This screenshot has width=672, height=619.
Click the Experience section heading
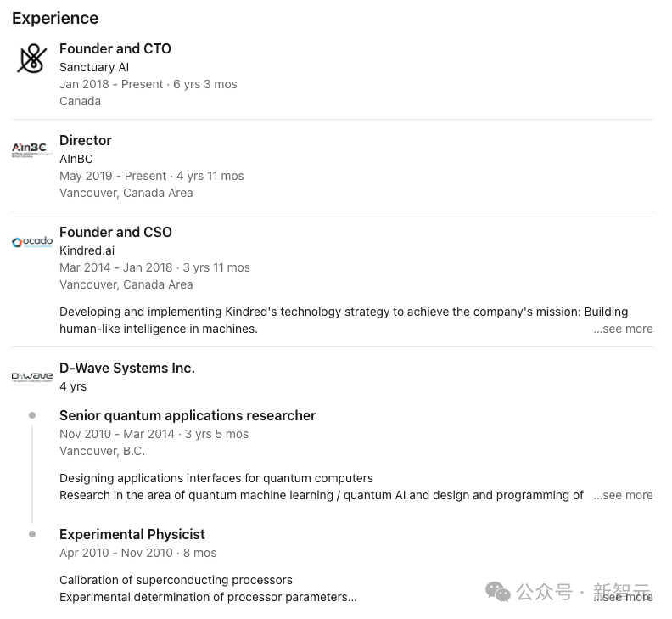[55, 18]
